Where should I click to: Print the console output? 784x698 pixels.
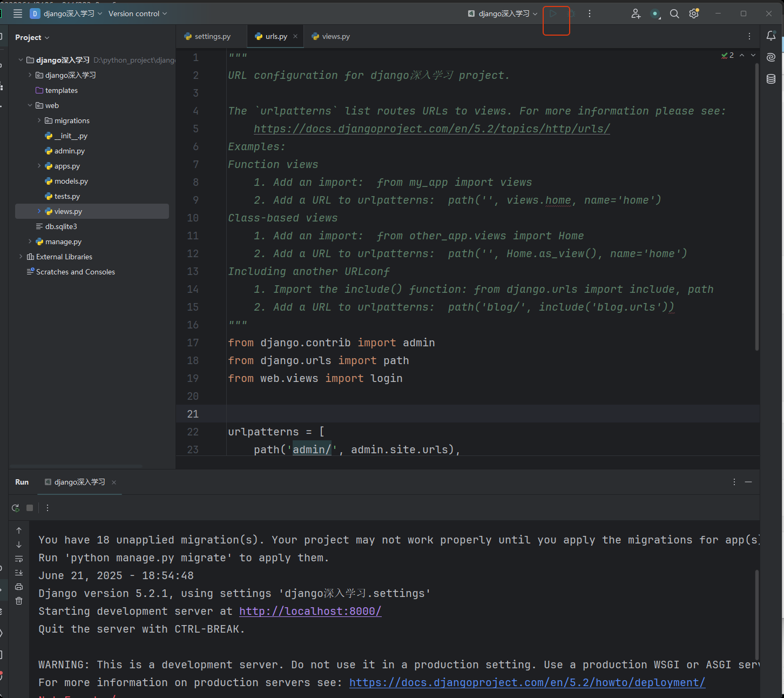point(19,587)
